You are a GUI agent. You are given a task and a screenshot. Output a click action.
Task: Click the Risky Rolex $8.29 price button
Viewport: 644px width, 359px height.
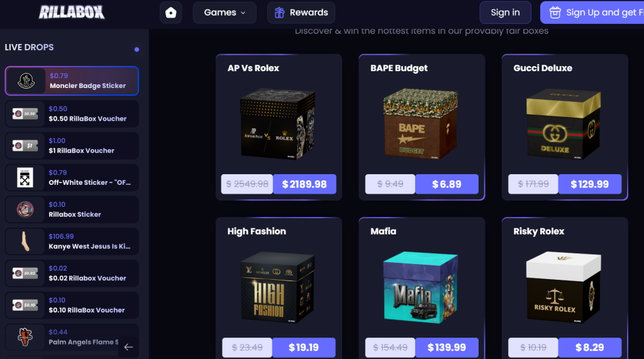click(589, 348)
